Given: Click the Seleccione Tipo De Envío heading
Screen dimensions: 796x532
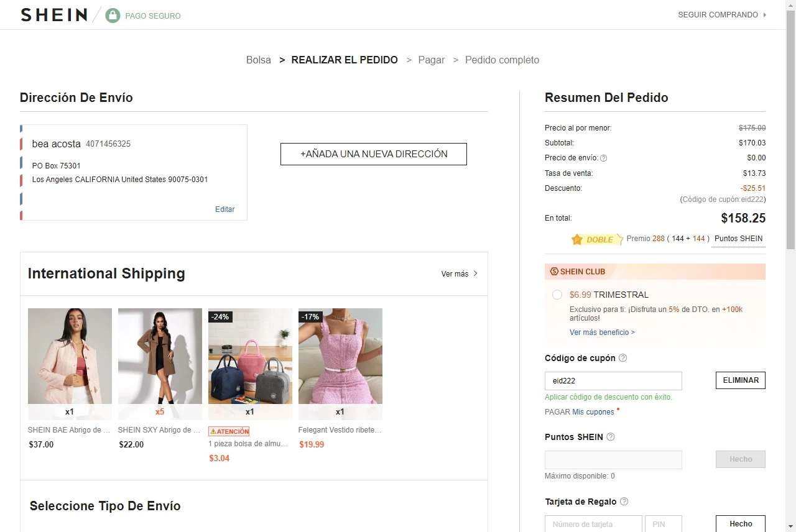Looking at the screenshot, I should pos(105,506).
